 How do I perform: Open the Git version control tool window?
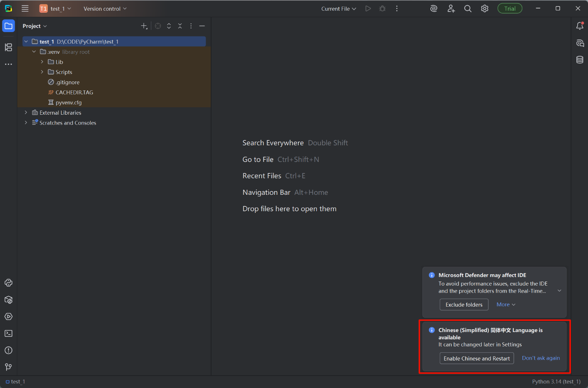tap(9, 367)
